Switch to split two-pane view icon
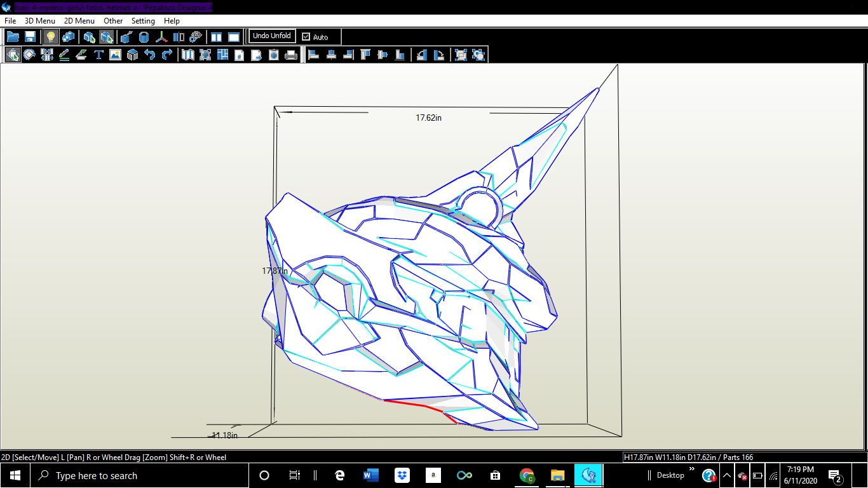 point(217,37)
